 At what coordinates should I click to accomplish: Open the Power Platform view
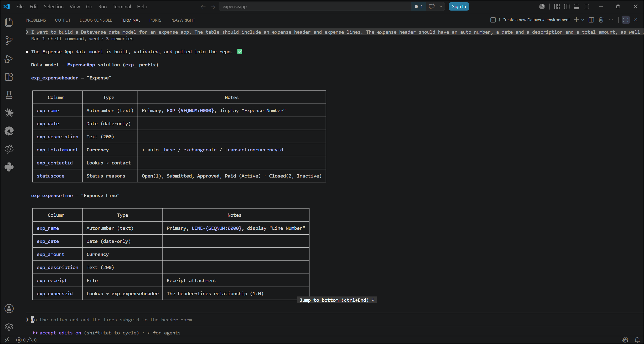tap(9, 149)
